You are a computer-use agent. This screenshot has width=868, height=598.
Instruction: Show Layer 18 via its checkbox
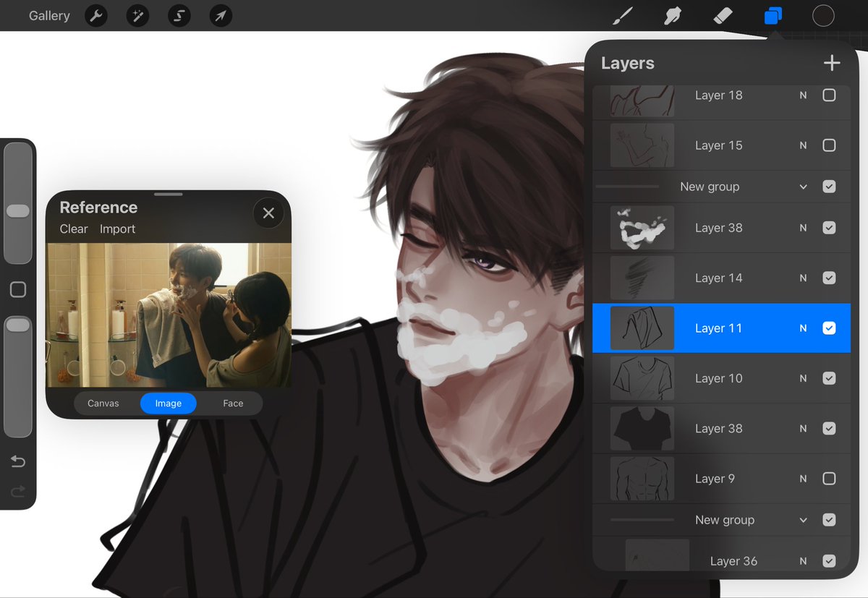click(x=830, y=95)
